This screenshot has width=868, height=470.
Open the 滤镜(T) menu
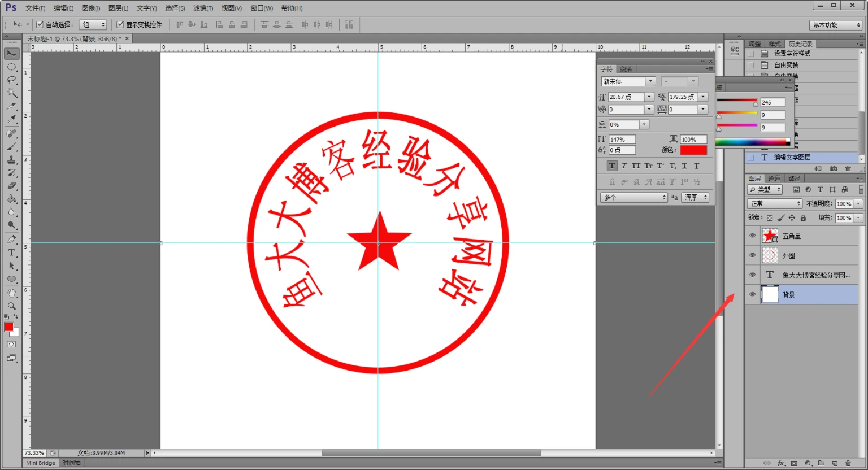(203, 8)
